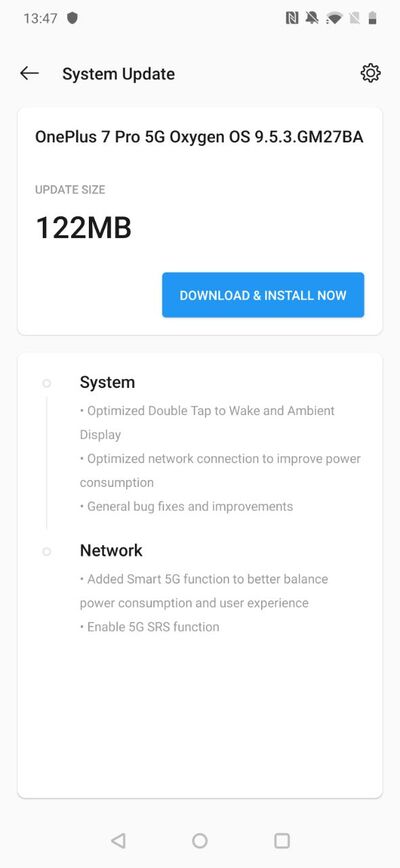400x868 pixels.
Task: Tap the OnePlus 7 Pro 5G version title
Action: pyautogui.click(x=199, y=137)
